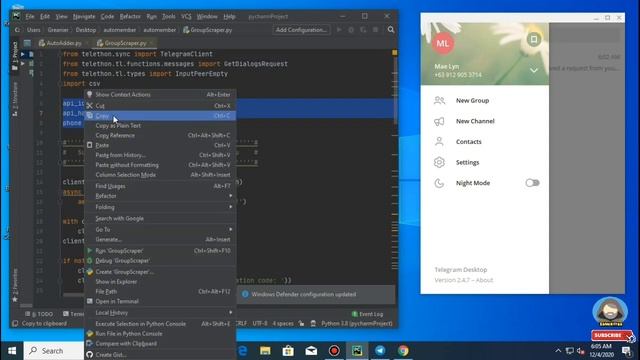Open Add Configuration dropdown
640x360 pixels.
pos(301,30)
